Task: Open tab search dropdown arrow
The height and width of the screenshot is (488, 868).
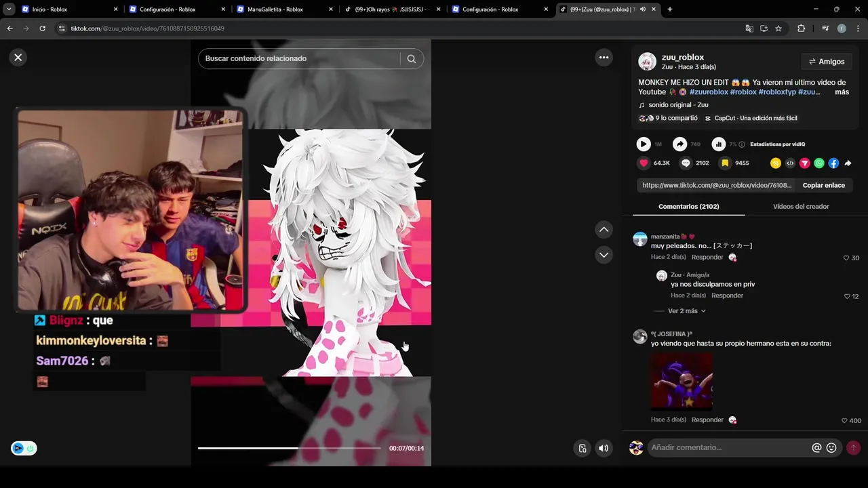Action: click(8, 9)
